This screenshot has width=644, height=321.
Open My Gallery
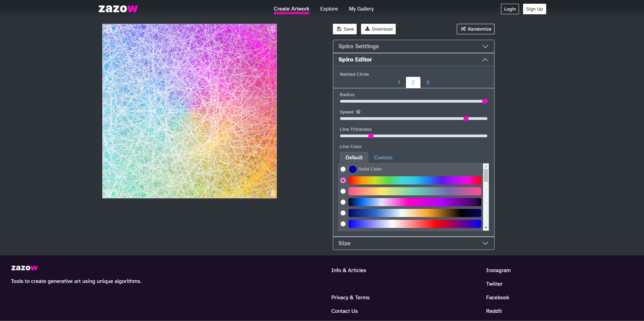[361, 9]
